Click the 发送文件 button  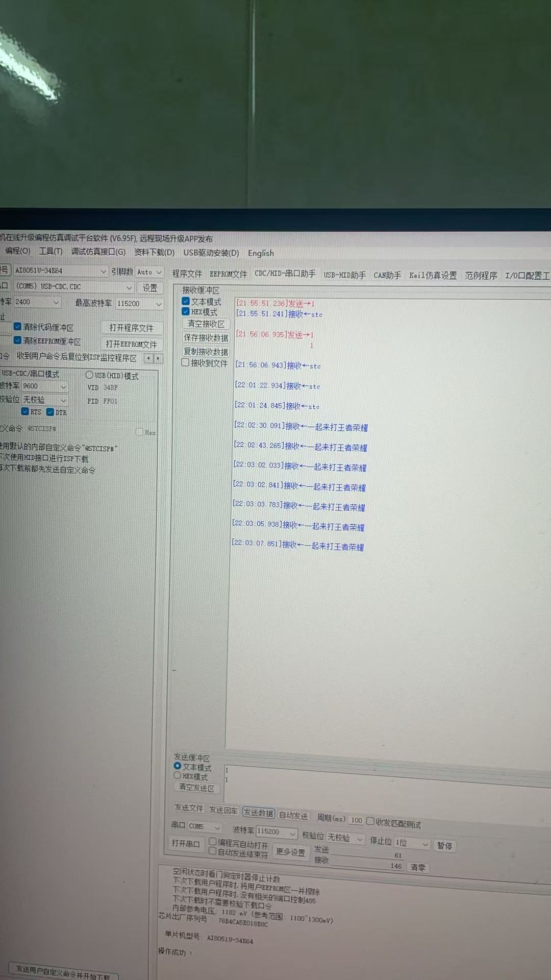click(189, 808)
